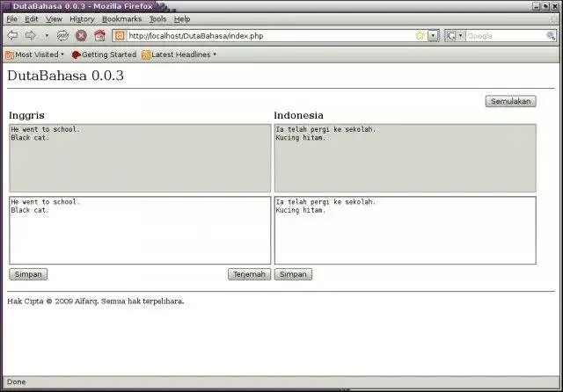Open the Tools menu
The image size is (563, 392).
coord(157,19)
